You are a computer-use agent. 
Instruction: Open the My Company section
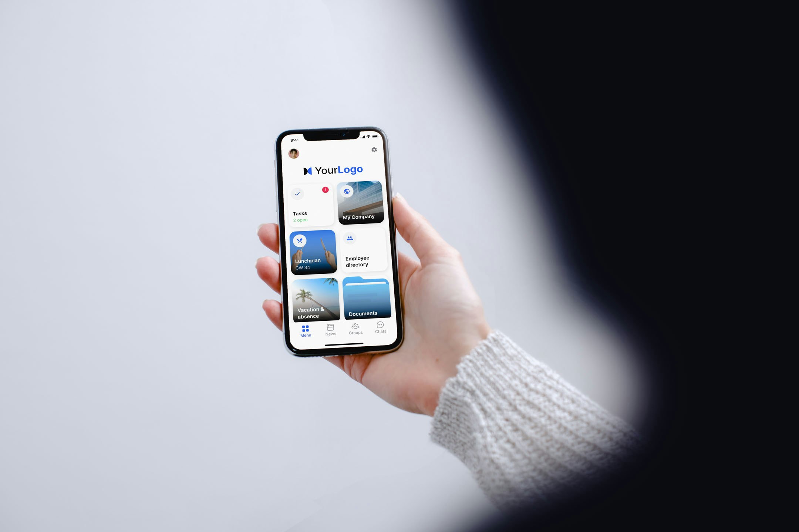coord(359,202)
